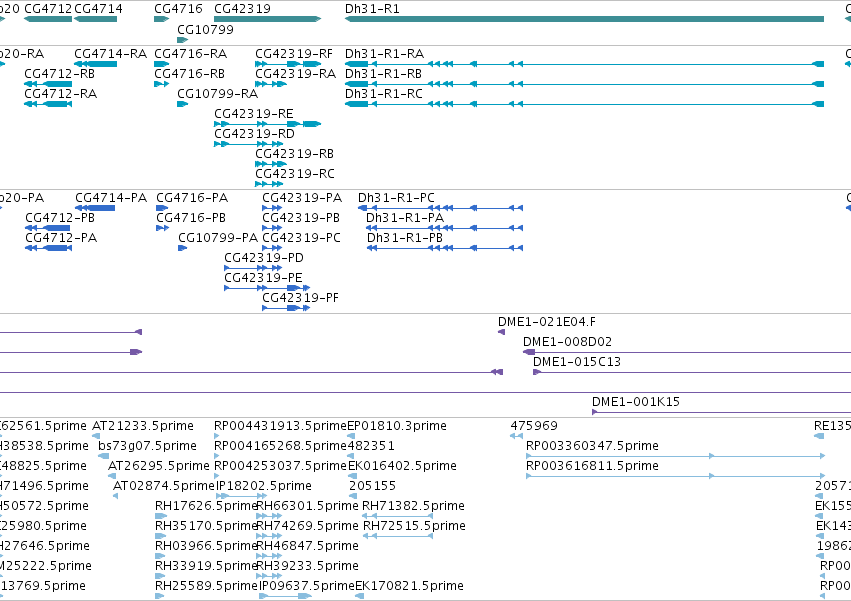The image size is (851, 601).
Task: Click transcript CG42319-RC
Action: [269, 184]
